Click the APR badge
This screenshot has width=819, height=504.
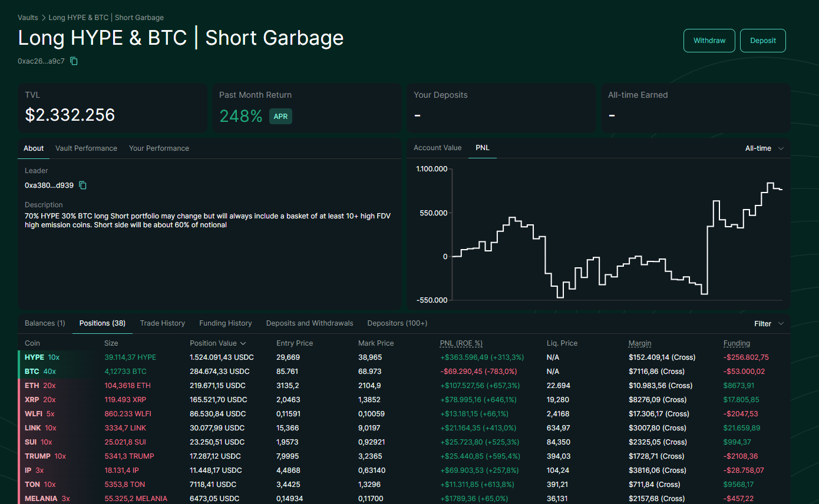pyautogui.click(x=280, y=116)
